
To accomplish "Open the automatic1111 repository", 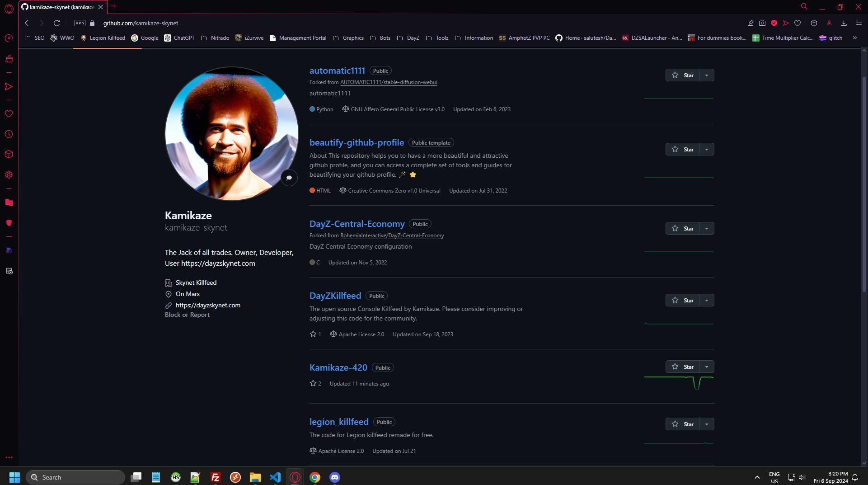I will [x=337, y=71].
